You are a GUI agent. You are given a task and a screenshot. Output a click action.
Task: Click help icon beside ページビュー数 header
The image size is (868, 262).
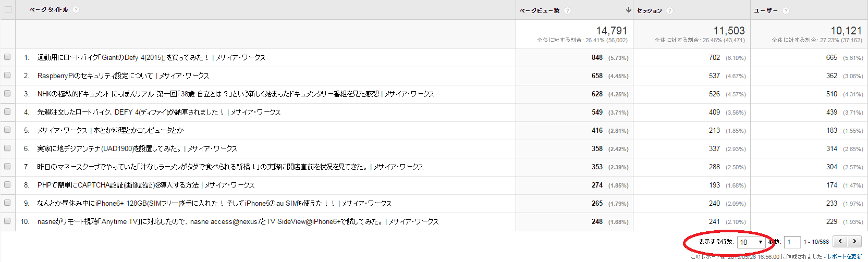pos(567,10)
